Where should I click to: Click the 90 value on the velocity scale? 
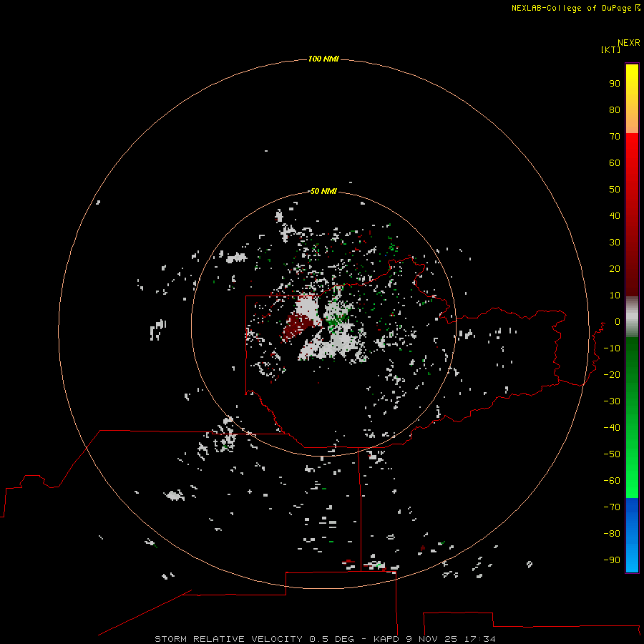point(615,84)
